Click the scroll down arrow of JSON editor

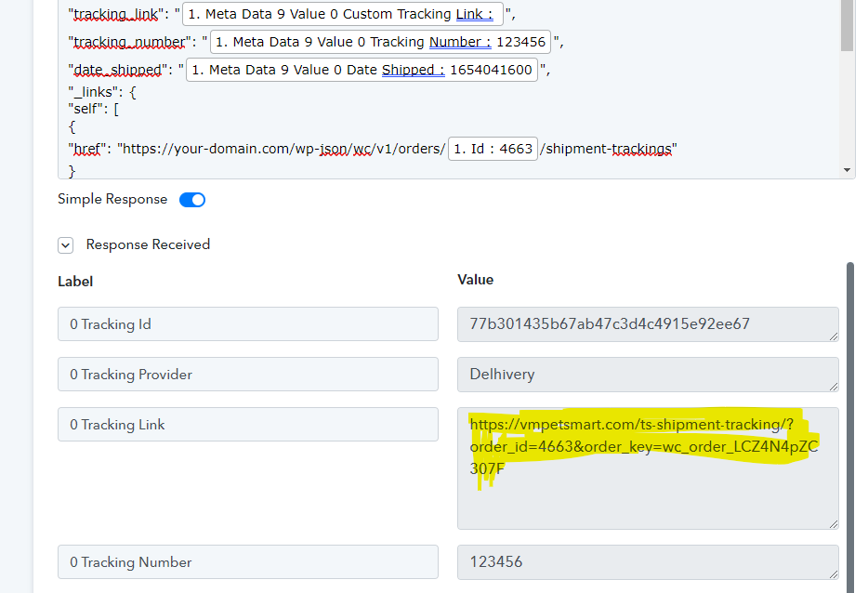click(x=847, y=170)
